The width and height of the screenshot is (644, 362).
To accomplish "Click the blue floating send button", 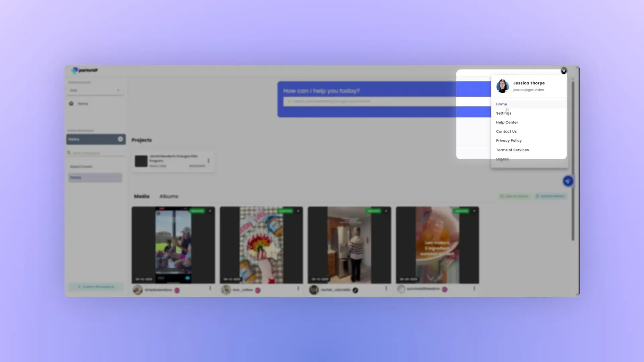I will click(568, 181).
